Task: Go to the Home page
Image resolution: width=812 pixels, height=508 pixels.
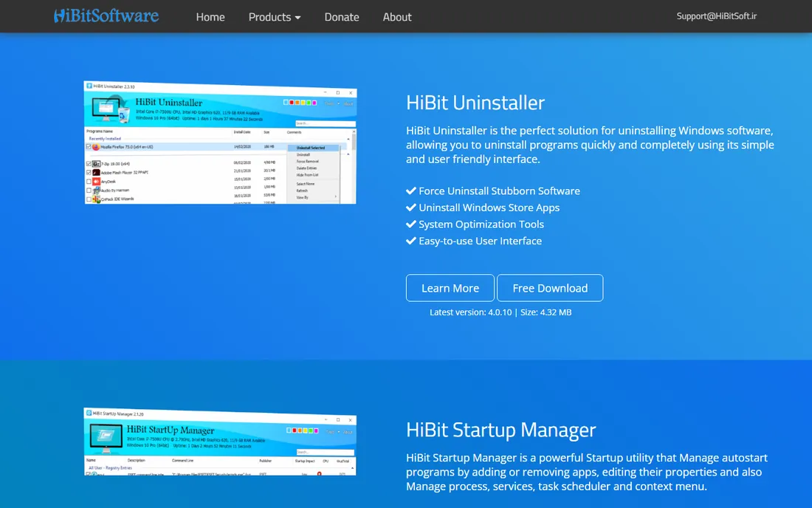Action: (x=210, y=17)
